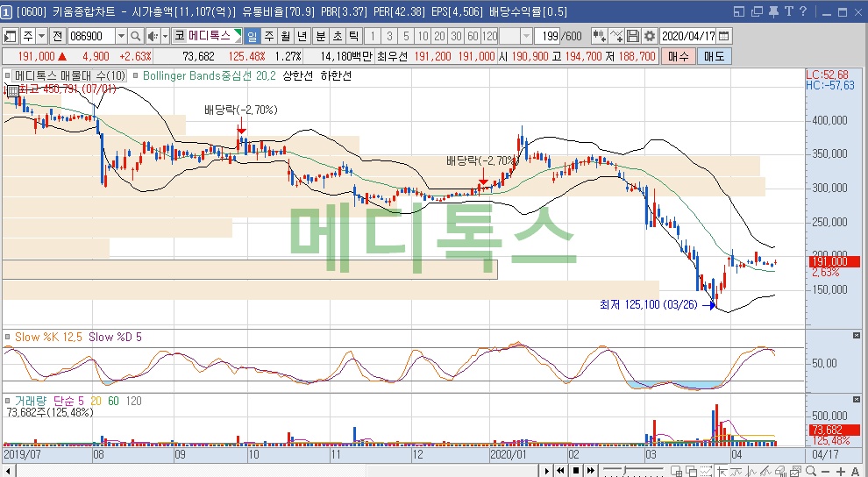Click Bollinger Bands중심선 indicator label

209,75
